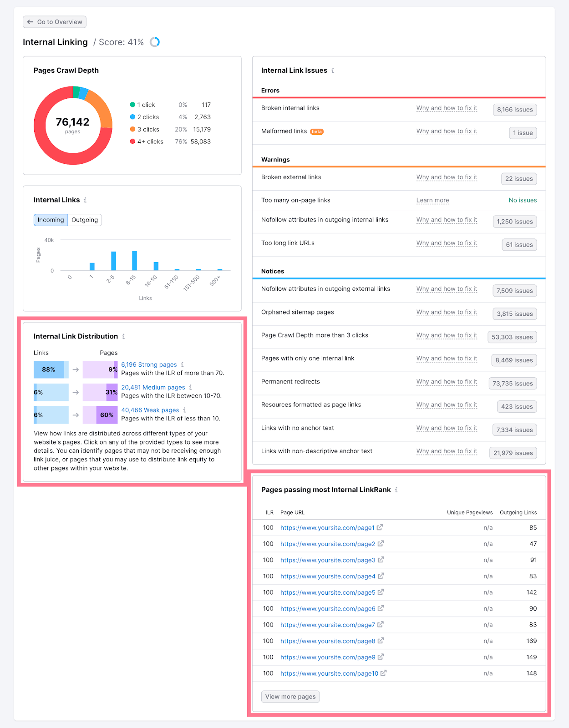The image size is (569, 728).
Task: Open Learn more for too many on-page links
Action: pyautogui.click(x=432, y=200)
